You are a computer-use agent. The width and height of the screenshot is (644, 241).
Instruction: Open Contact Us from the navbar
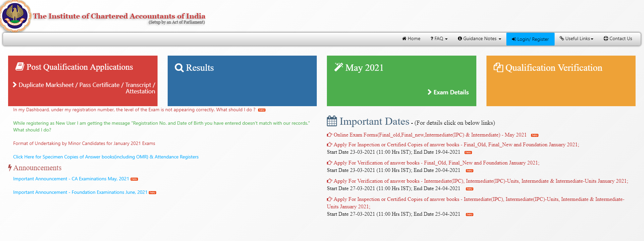618,39
